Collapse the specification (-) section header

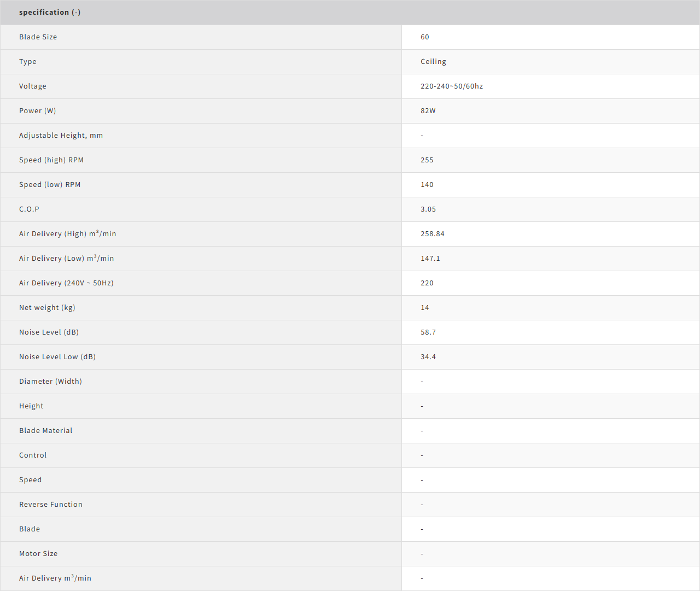tap(50, 13)
